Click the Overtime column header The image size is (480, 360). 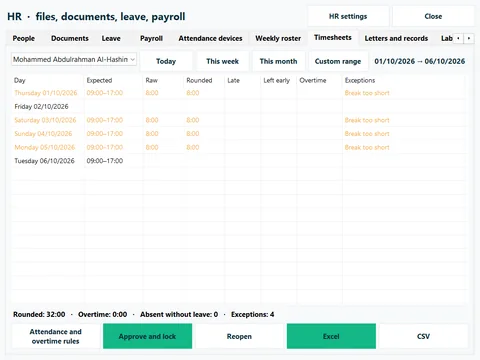tap(320, 80)
